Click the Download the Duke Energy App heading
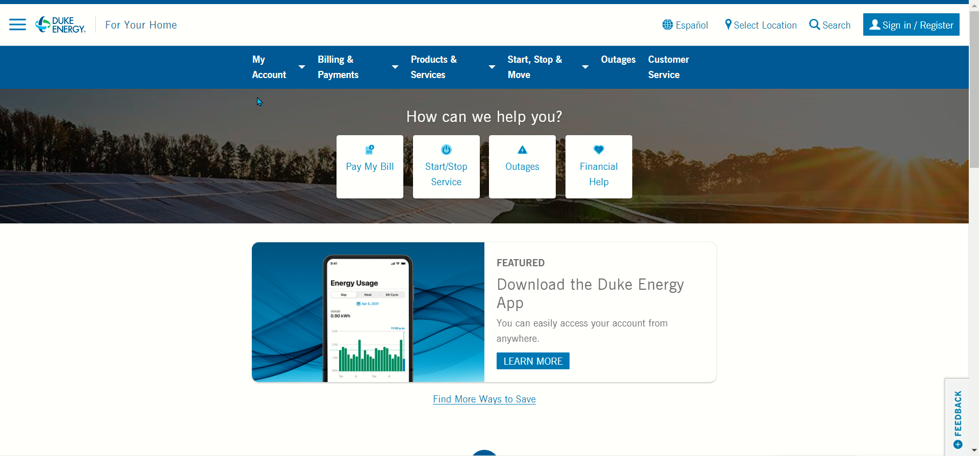This screenshot has height=456, width=980. (x=590, y=293)
